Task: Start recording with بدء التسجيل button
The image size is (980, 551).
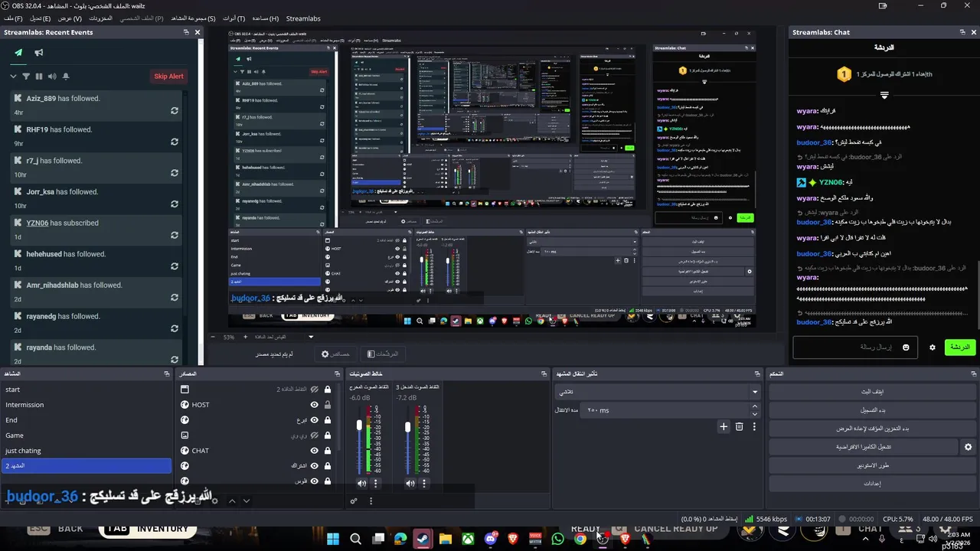Action: [873, 410]
